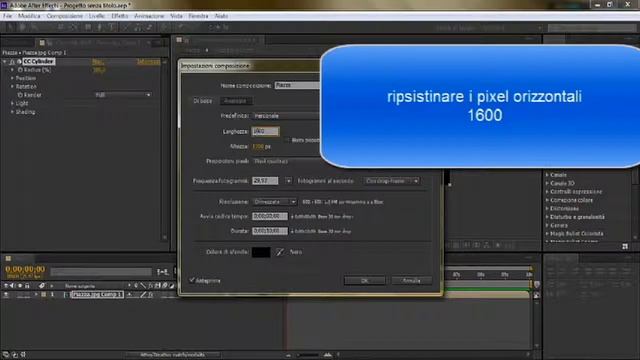Click the Radius stopwatch icon
The width and height of the screenshot is (640, 360).
point(20,70)
